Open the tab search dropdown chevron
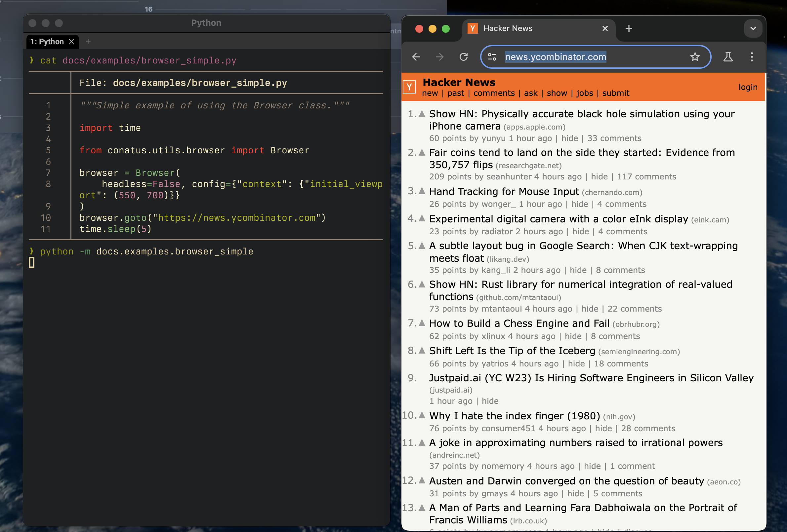The height and width of the screenshot is (532, 787). coord(753,28)
